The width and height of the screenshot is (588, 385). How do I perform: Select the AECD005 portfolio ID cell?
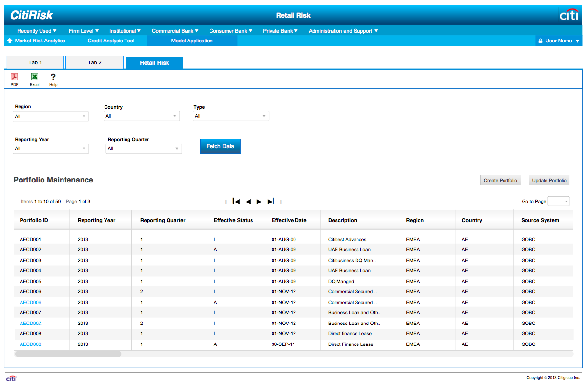tap(30, 282)
